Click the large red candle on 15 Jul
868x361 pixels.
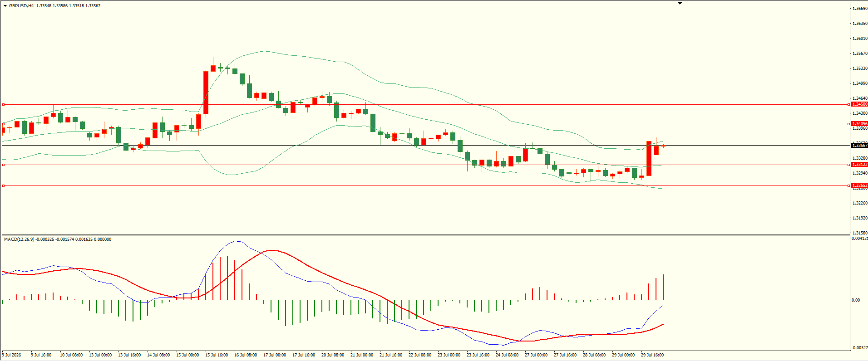(206, 93)
